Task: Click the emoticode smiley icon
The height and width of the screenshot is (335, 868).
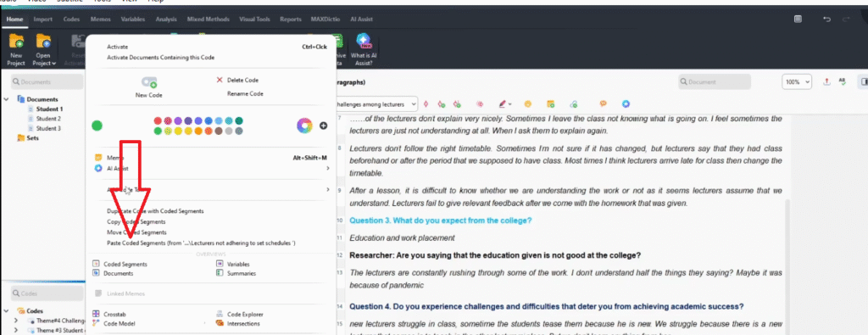Action: click(x=528, y=103)
